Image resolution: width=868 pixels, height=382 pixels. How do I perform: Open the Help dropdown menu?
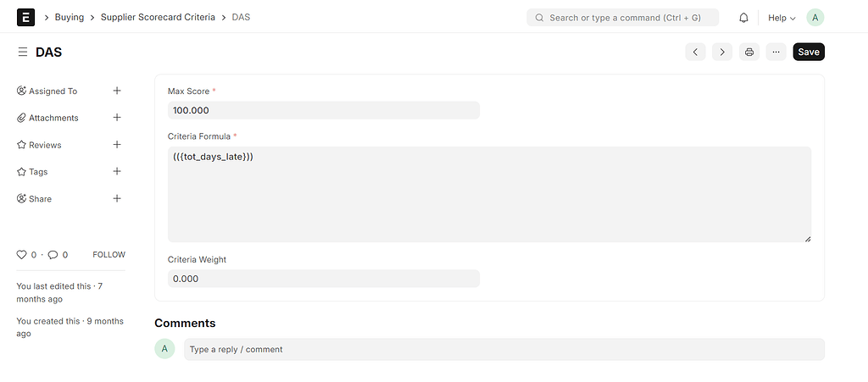(782, 18)
